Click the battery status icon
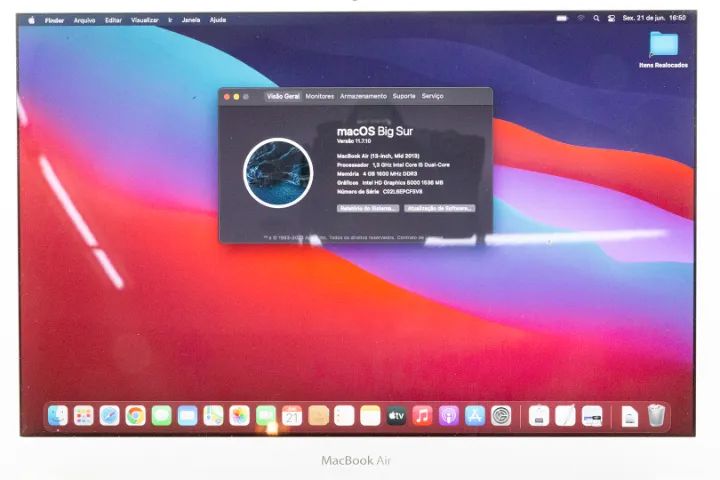The width and height of the screenshot is (720, 480). click(x=562, y=18)
